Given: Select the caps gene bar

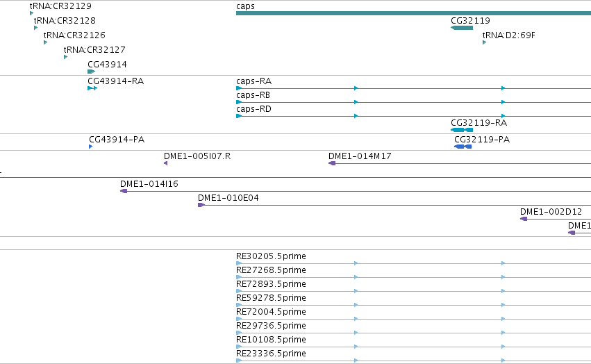Looking at the screenshot, I should pos(413,13).
